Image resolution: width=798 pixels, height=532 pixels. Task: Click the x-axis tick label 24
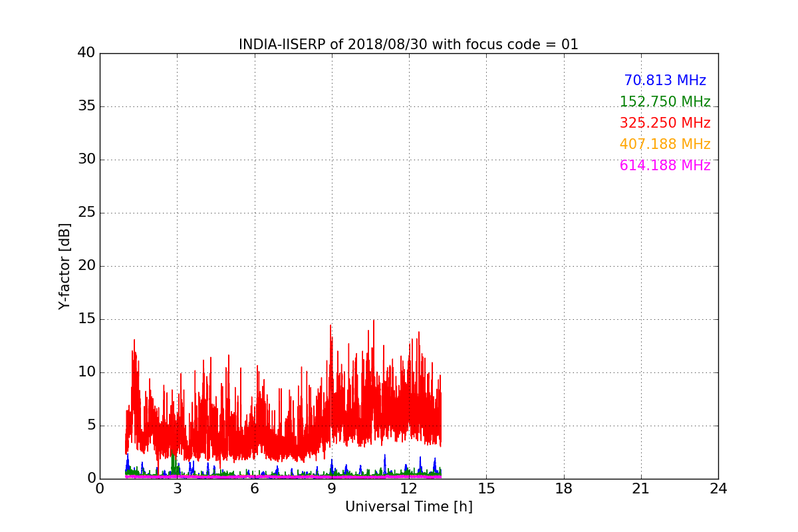[x=718, y=489]
